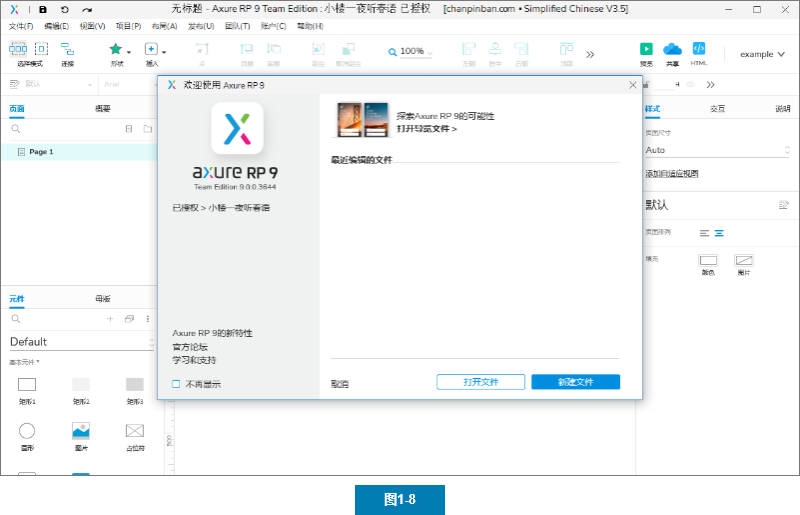Click the Align Left toolbar icon
The image size is (800, 515).
point(468,49)
